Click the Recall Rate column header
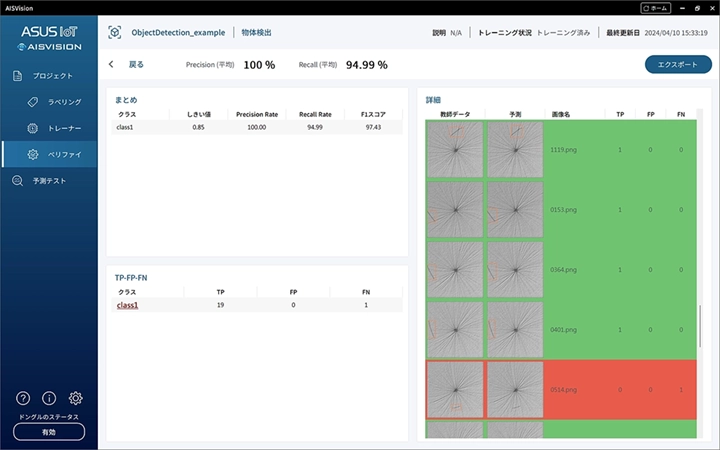Viewport: 720px width, 450px height. click(x=315, y=114)
